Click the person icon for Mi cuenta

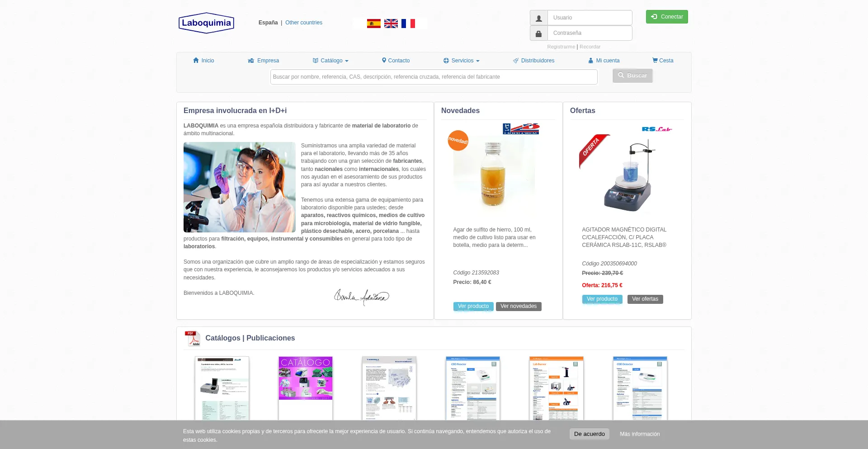tap(590, 61)
